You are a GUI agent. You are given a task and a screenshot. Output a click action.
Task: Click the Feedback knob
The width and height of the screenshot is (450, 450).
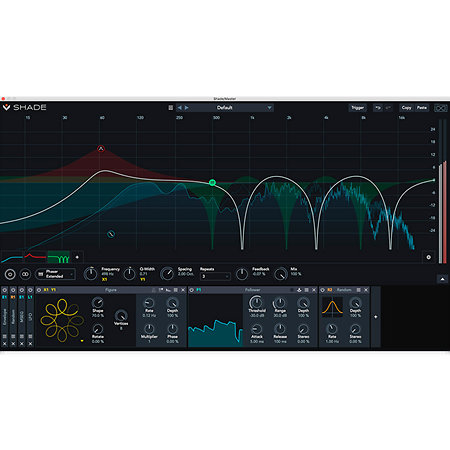pyautogui.click(x=242, y=274)
